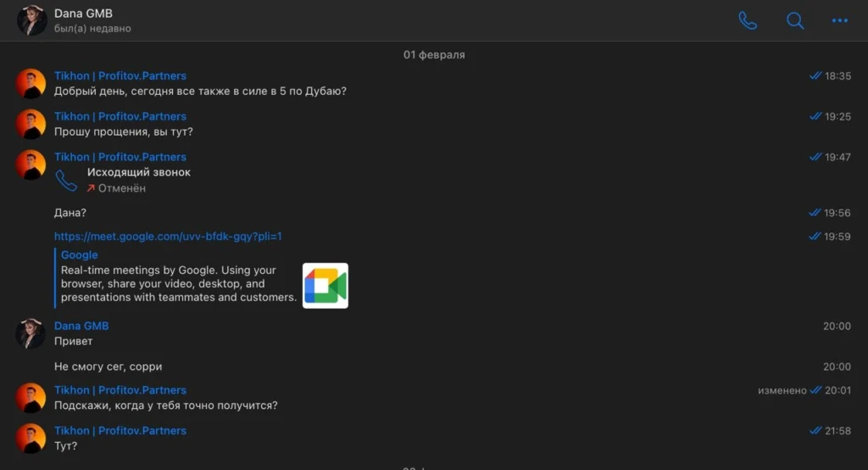The width and height of the screenshot is (868, 470).
Task: Open the meet.google.com/uvv-bfdk-gqy link
Action: (168, 237)
